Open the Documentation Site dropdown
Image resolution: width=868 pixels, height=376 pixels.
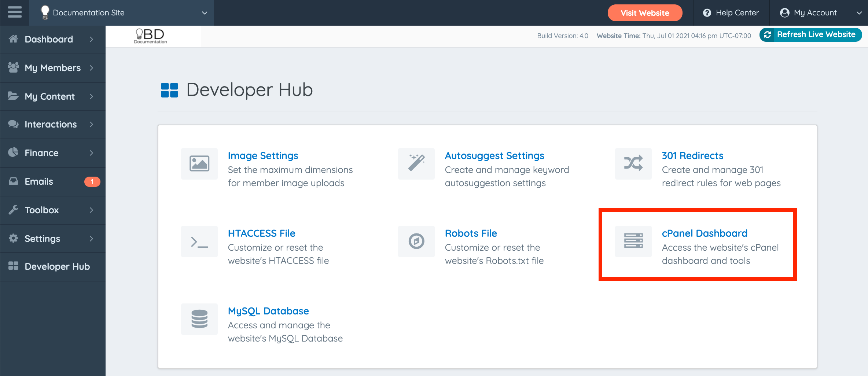(122, 13)
